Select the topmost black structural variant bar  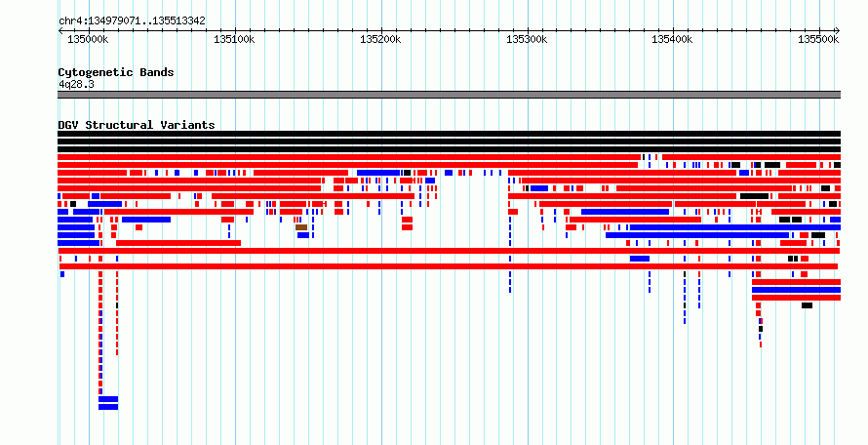coord(449,134)
